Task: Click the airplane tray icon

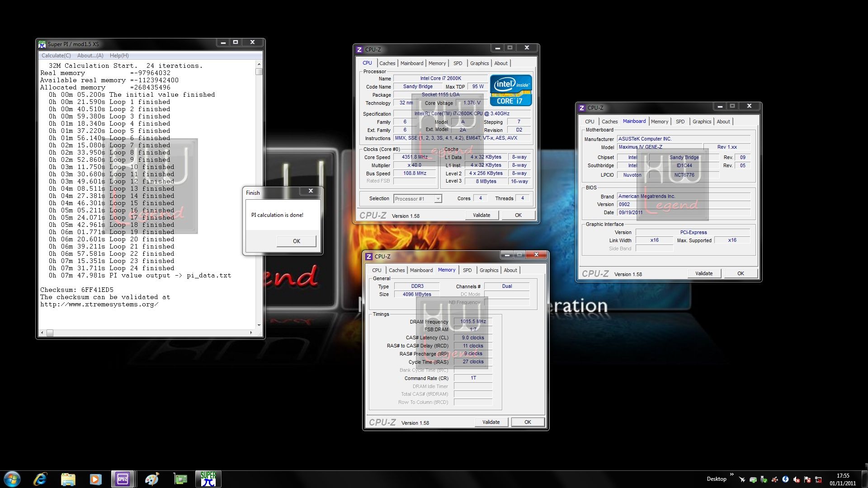Action: click(742, 479)
